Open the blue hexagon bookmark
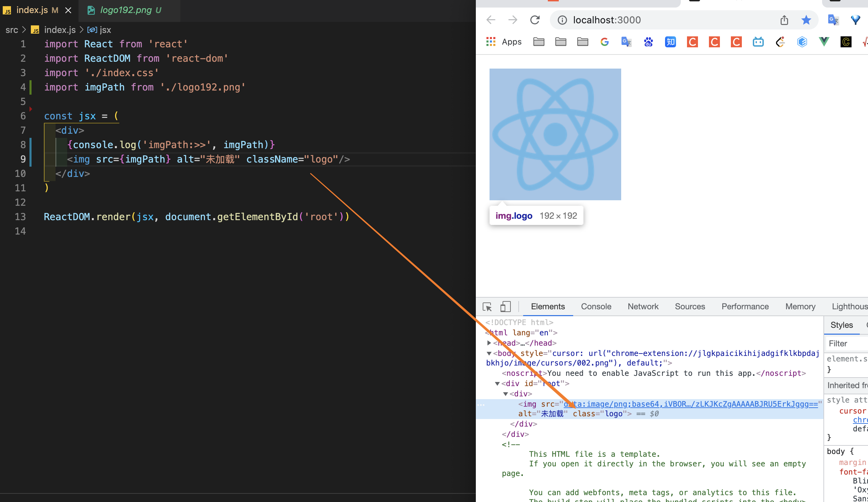This screenshot has height=502, width=868. tap(802, 42)
